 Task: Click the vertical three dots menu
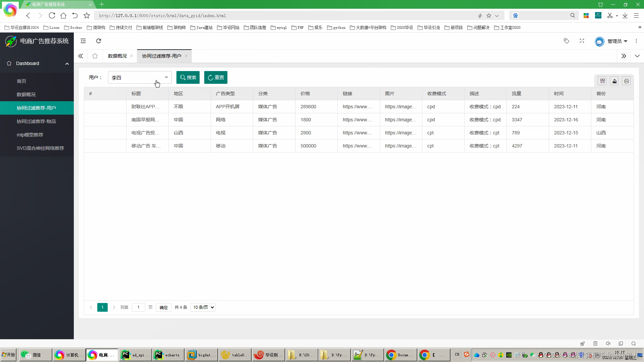click(x=636, y=41)
